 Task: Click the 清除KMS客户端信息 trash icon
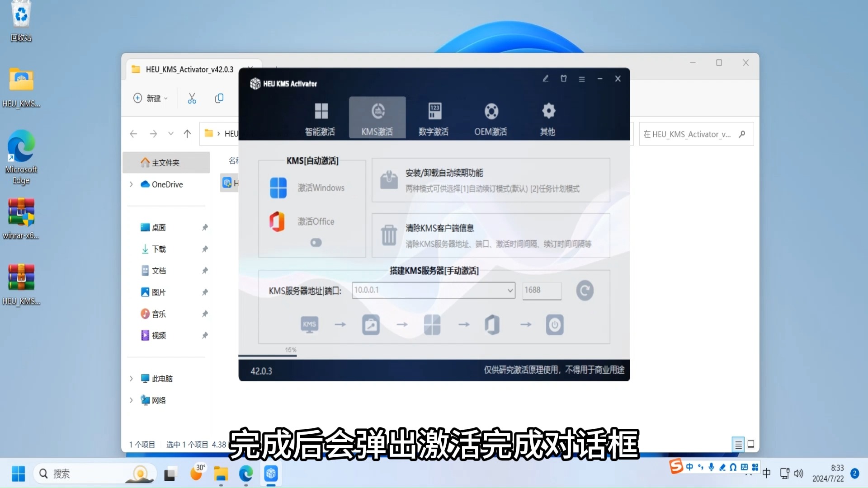coord(389,235)
